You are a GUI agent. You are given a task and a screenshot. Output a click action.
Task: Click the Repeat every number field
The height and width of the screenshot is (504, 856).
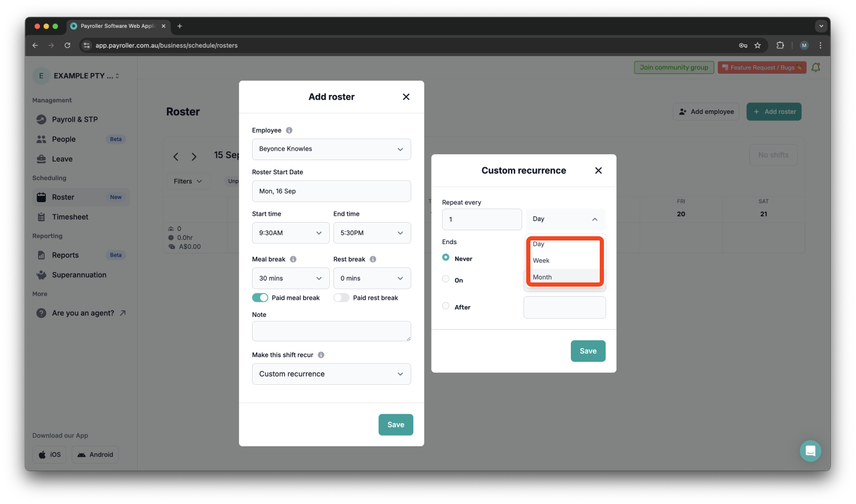click(482, 219)
